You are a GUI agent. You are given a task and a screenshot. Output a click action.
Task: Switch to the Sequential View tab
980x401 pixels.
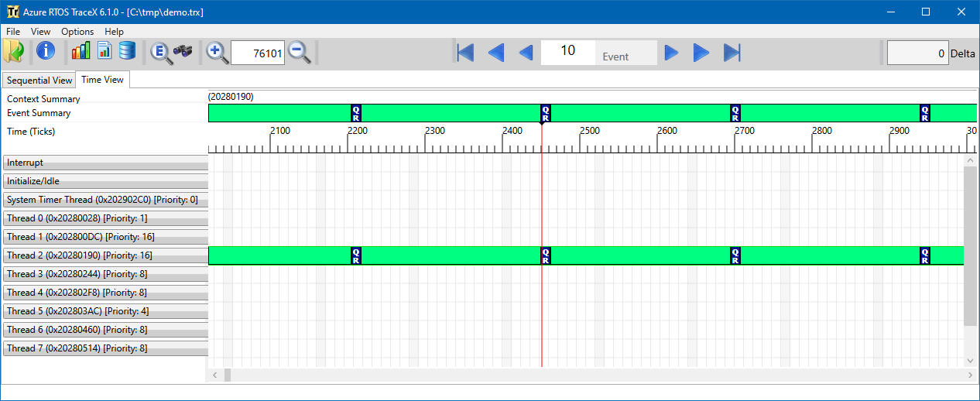39,81
